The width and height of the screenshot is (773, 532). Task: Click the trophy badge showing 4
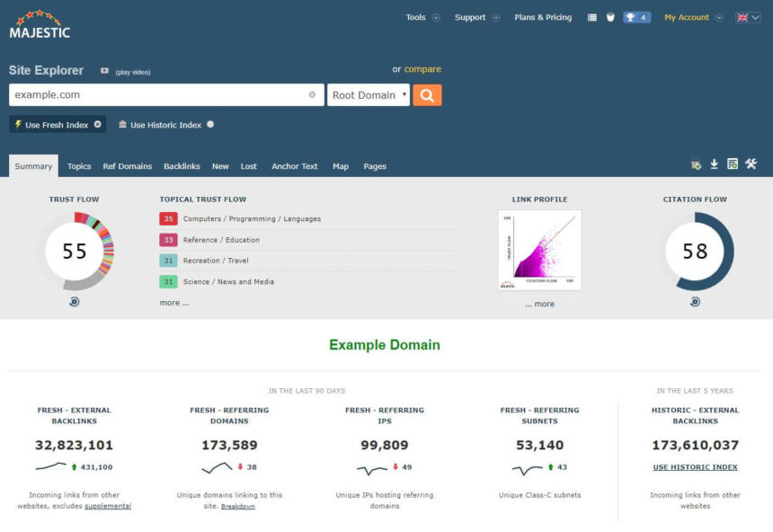point(636,17)
